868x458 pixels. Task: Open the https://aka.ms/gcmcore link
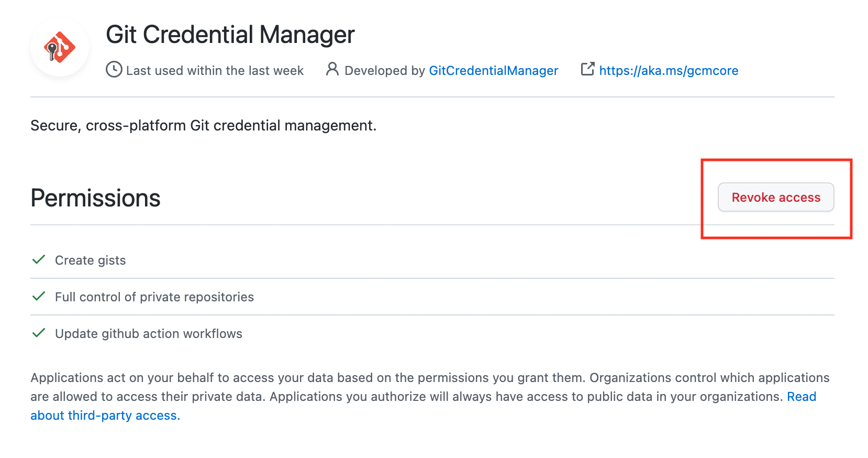coord(669,71)
